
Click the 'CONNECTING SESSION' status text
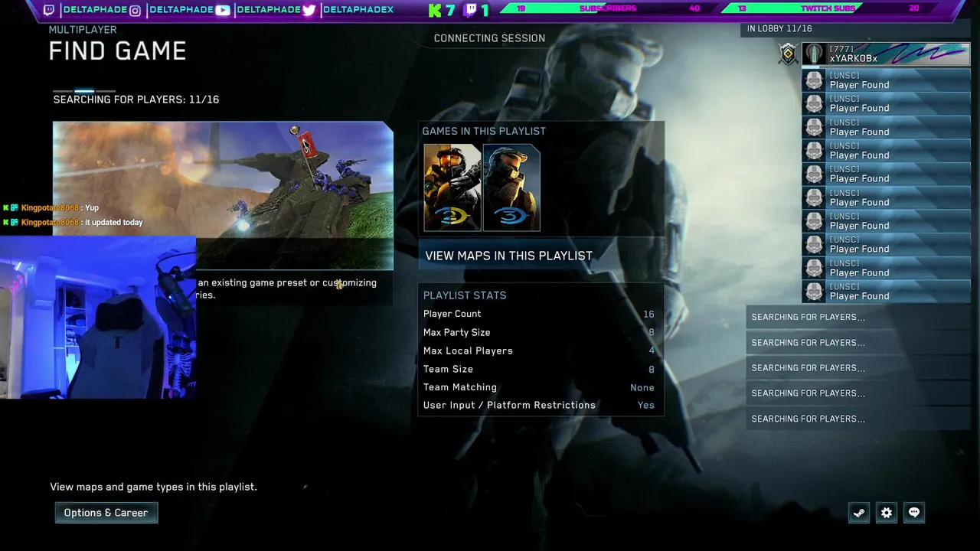coord(489,38)
